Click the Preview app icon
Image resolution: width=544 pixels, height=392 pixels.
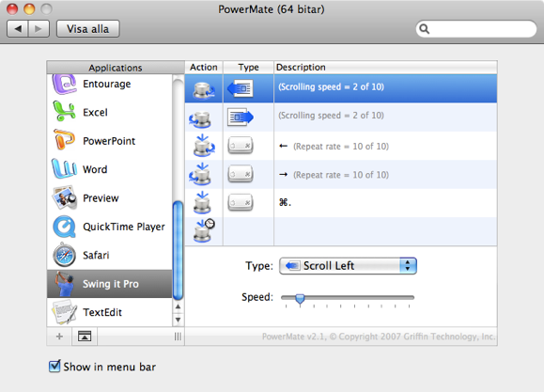click(64, 197)
